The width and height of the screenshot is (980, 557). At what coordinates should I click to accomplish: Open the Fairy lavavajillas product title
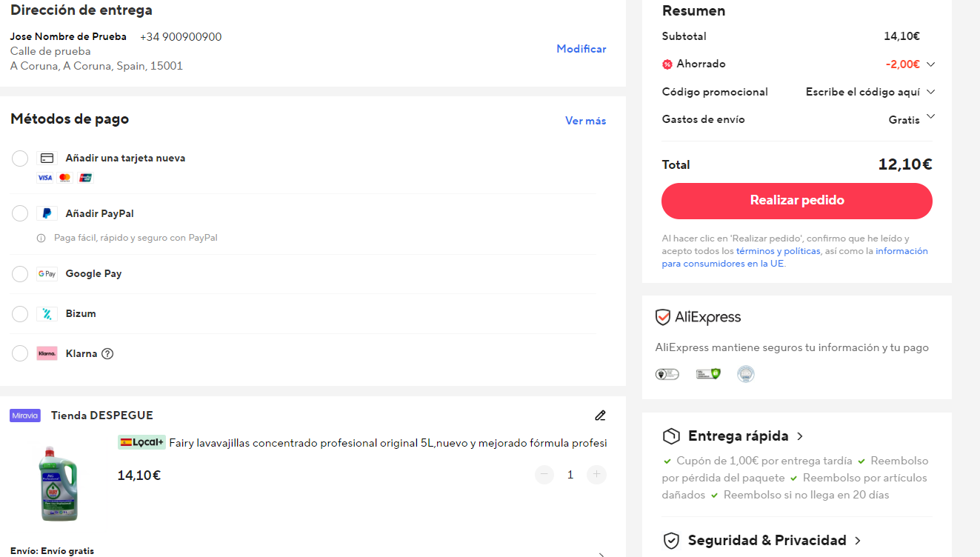[x=388, y=443]
